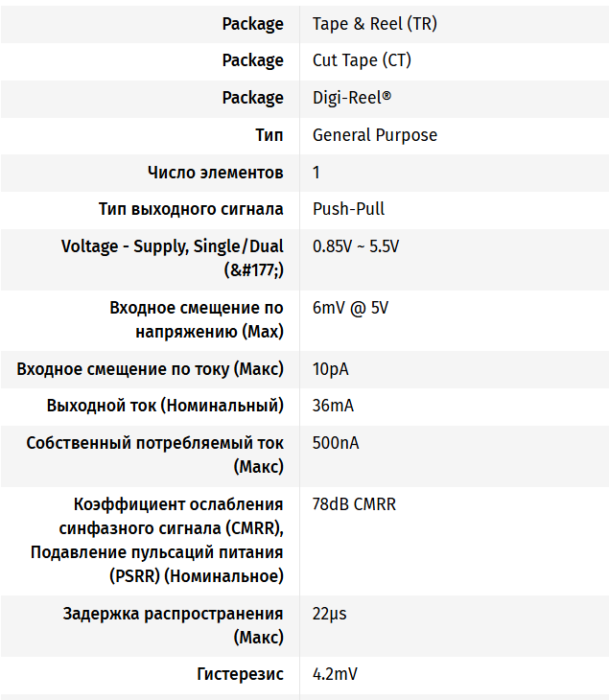
Task: Click the Входное смещение по току label
Action: click(x=151, y=369)
